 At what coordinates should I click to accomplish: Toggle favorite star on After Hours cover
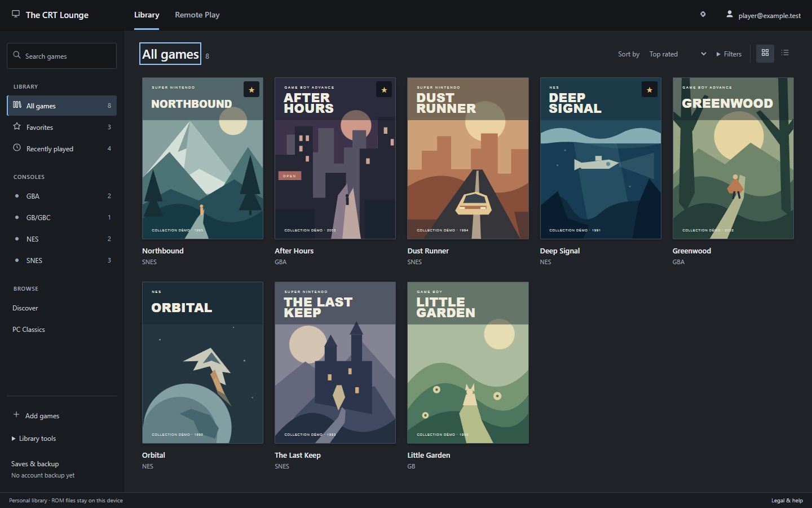point(384,90)
